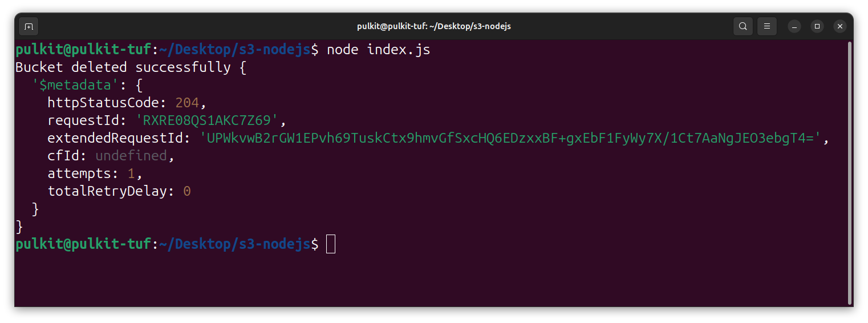Screen dimensions: 868x323
Task: Click the 'undefined' cfId value
Action: tap(131, 156)
